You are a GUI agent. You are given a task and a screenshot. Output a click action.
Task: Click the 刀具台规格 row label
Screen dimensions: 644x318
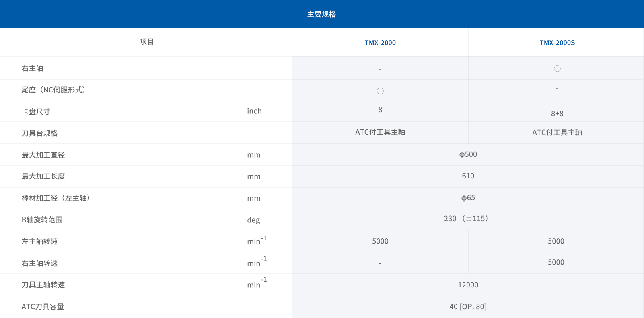click(x=39, y=133)
